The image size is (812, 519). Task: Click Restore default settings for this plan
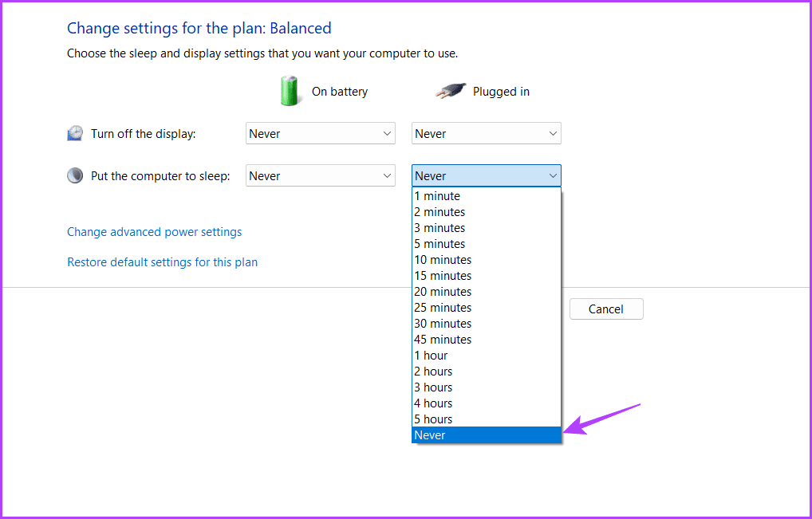pyautogui.click(x=162, y=261)
